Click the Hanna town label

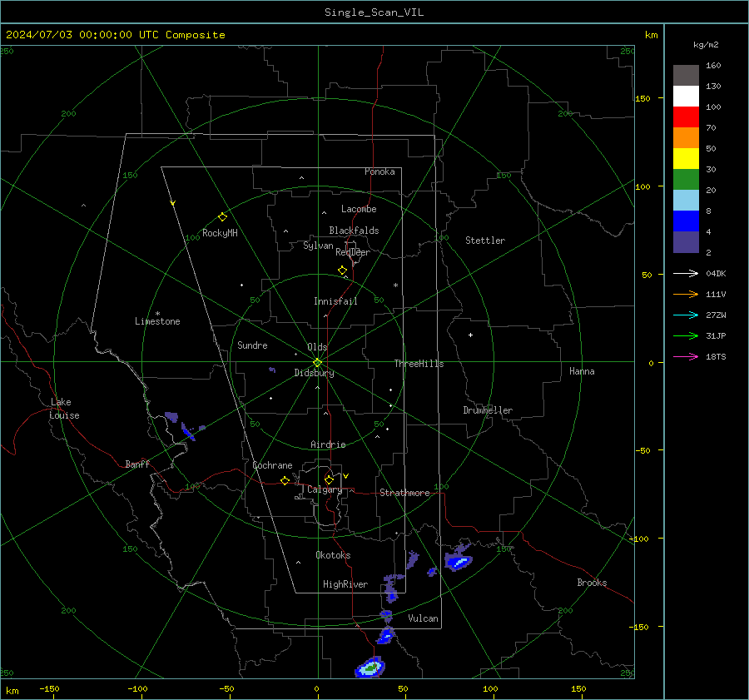tap(582, 371)
